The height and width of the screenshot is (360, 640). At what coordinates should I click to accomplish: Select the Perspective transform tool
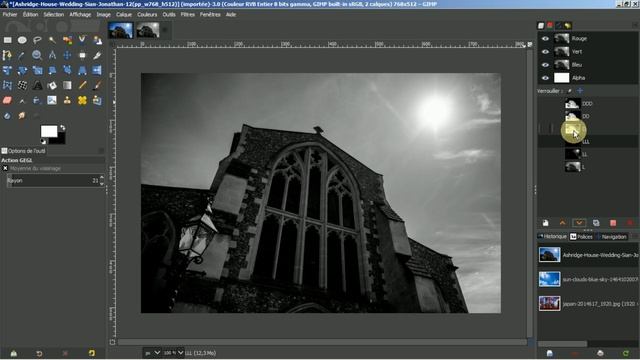point(82,70)
